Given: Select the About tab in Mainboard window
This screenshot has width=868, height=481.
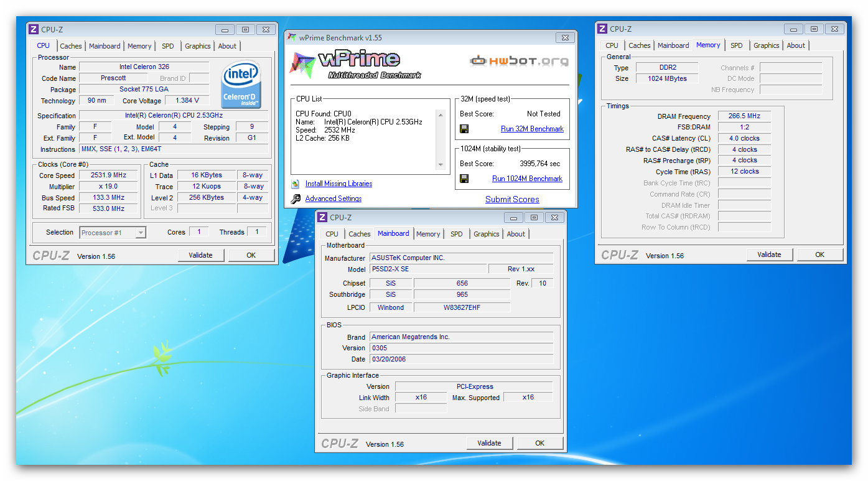Looking at the screenshot, I should tap(516, 234).
